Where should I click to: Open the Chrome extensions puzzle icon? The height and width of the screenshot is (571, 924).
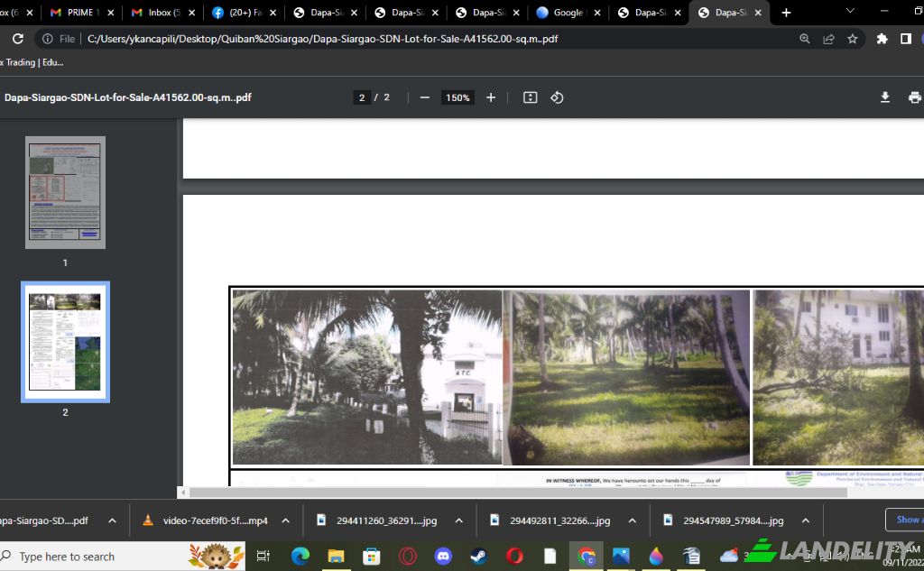[x=882, y=39]
